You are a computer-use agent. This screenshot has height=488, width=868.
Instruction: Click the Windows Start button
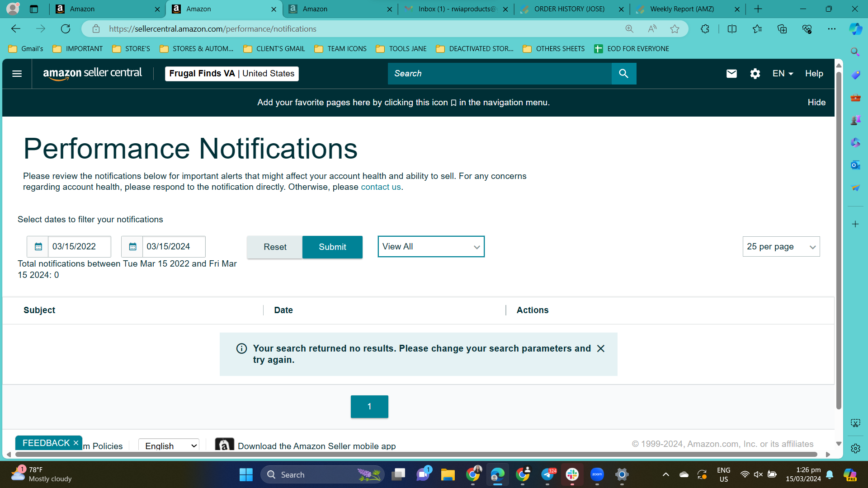246,474
